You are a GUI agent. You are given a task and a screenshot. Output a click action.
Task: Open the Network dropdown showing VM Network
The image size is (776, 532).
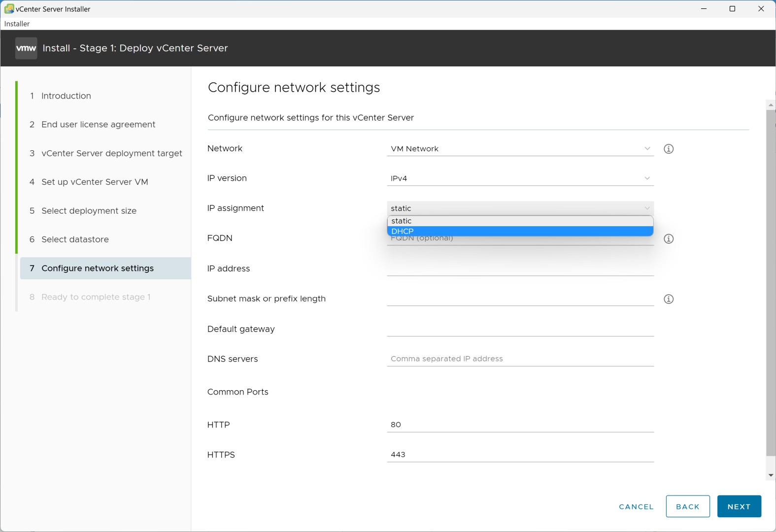click(x=520, y=149)
